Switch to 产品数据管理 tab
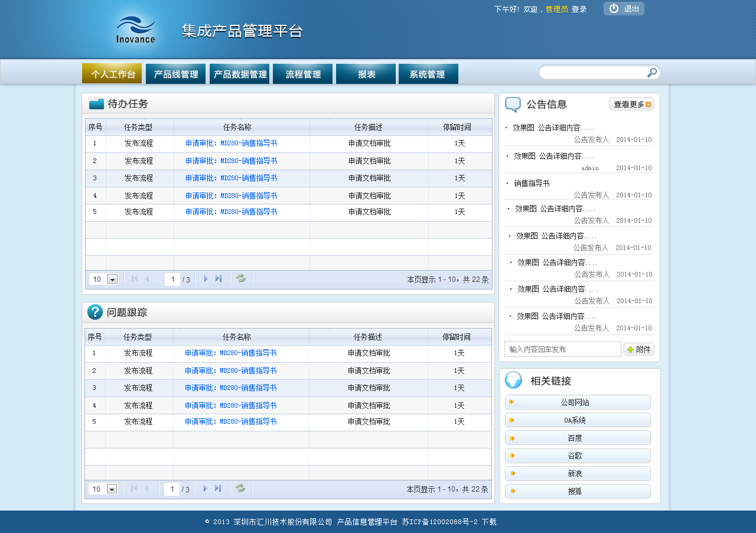The width and height of the screenshot is (756, 533). 239,74
